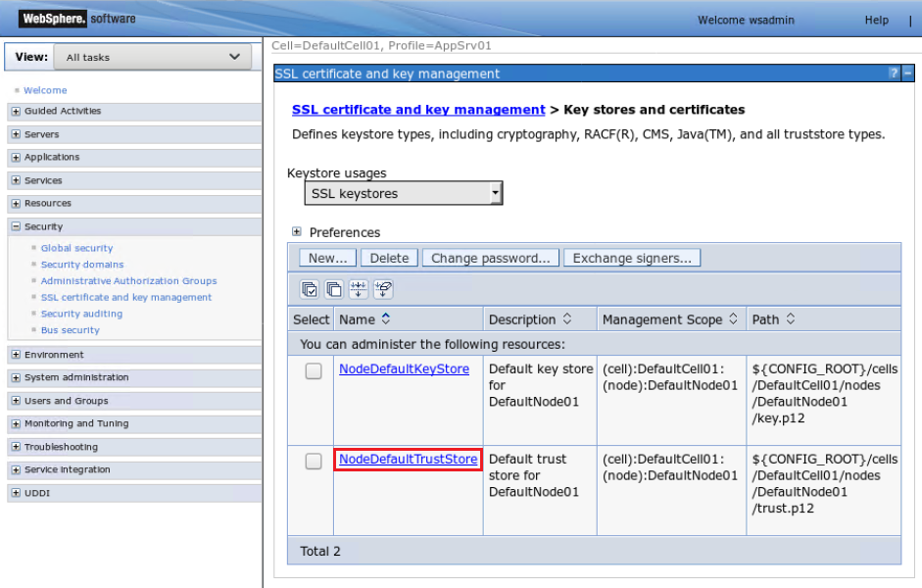
Task: Open the NodeDefaultTrustStore link
Action: point(408,460)
